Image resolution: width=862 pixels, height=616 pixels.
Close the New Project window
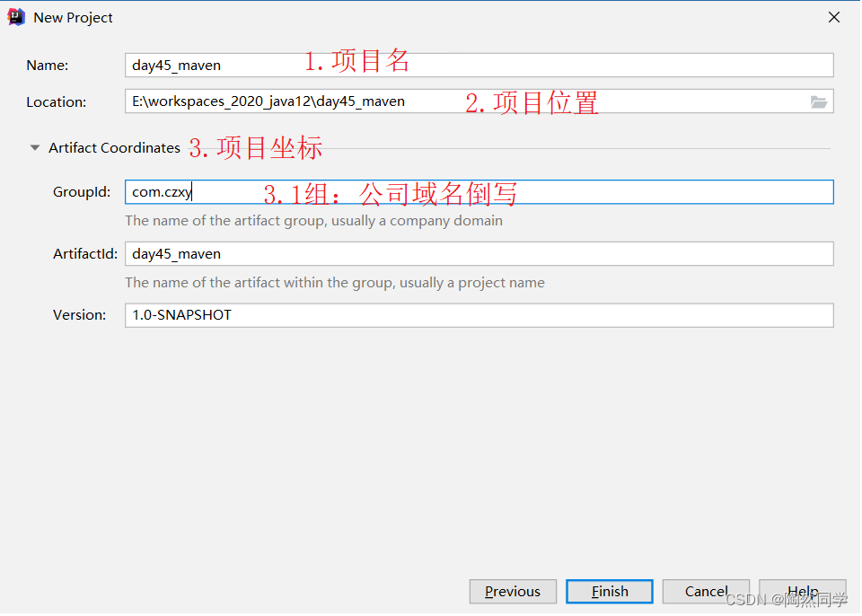tap(834, 18)
